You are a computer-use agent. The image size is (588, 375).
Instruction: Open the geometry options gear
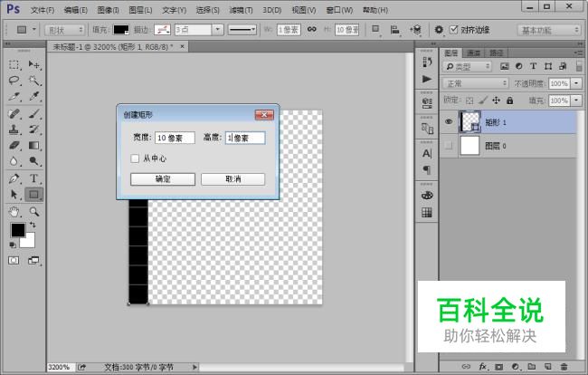[439, 30]
